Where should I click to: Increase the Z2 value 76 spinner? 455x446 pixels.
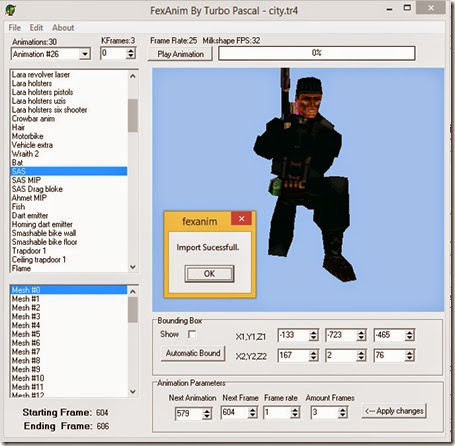(x=410, y=353)
